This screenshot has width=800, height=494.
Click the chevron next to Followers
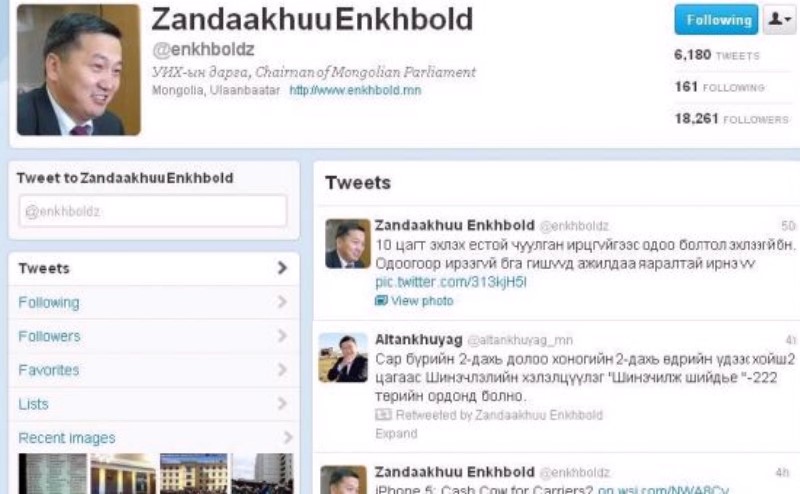tap(282, 336)
